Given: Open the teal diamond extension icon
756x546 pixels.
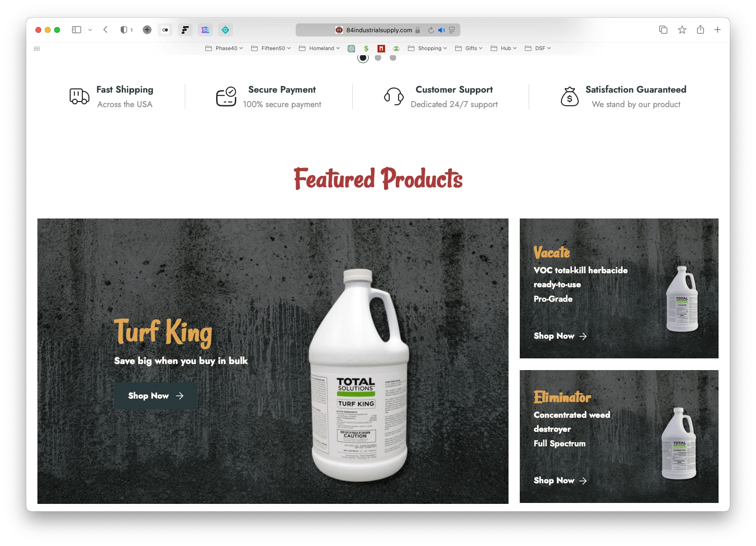Looking at the screenshot, I should tap(225, 30).
